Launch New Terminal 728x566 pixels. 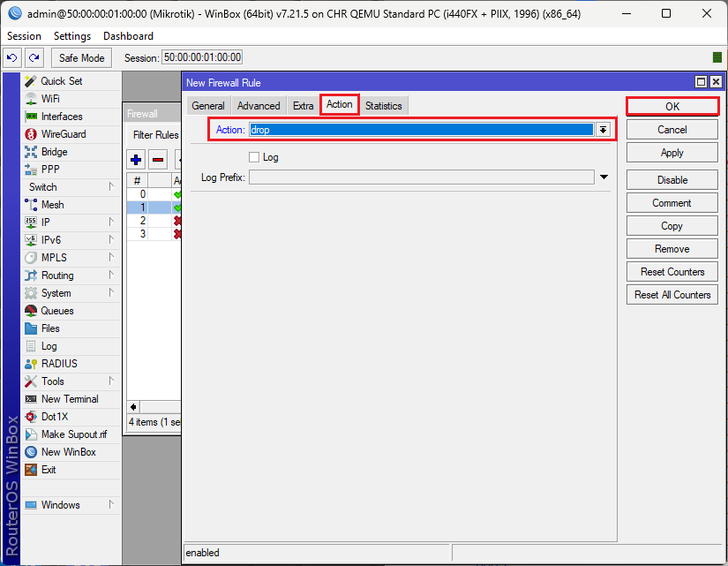71,399
